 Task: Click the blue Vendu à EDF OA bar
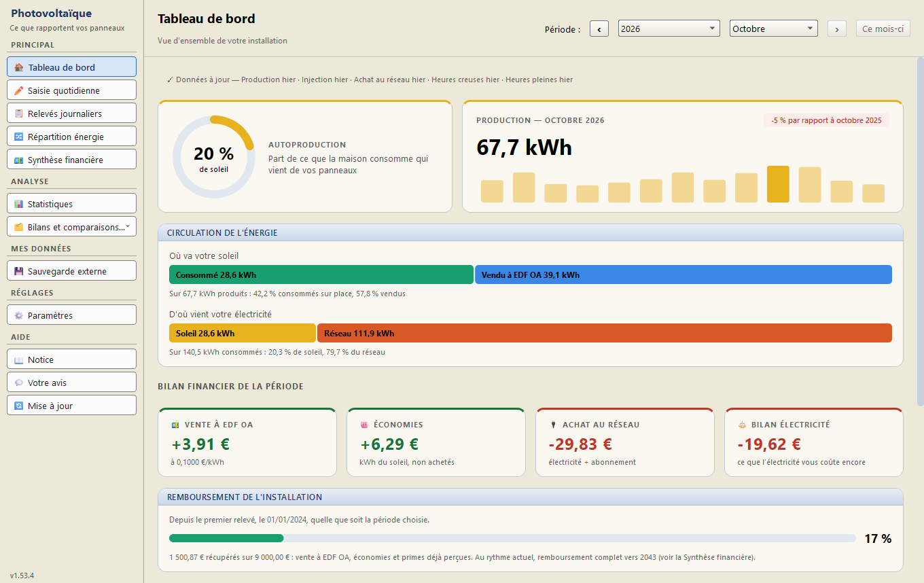[x=683, y=275]
